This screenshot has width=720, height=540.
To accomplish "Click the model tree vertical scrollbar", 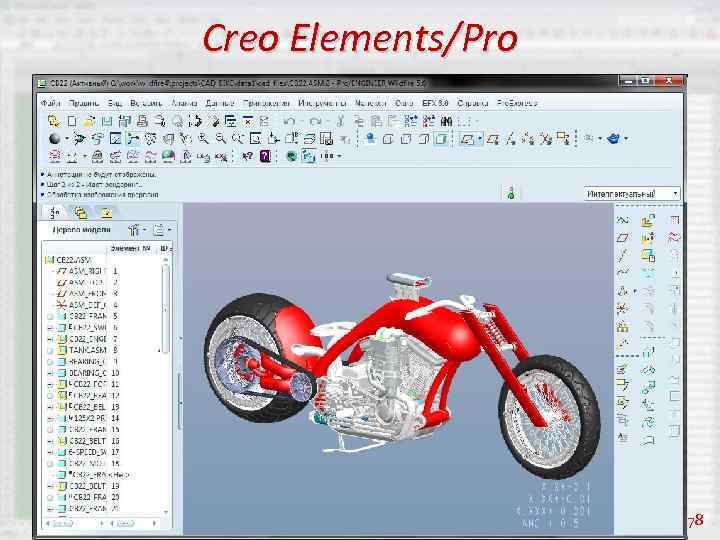I will [166, 386].
